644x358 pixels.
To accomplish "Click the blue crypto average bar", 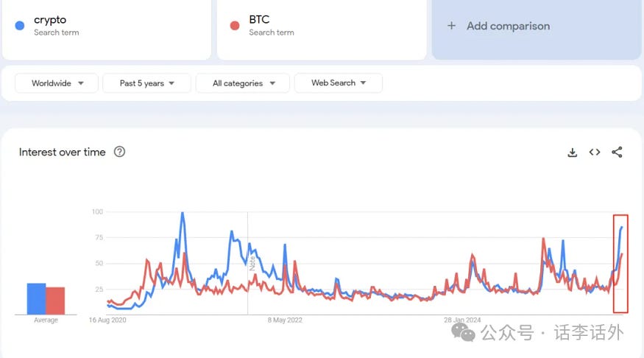I will click(36, 299).
